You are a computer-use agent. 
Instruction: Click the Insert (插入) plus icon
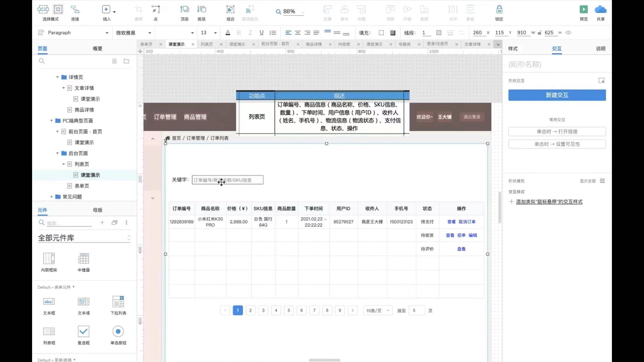106,10
